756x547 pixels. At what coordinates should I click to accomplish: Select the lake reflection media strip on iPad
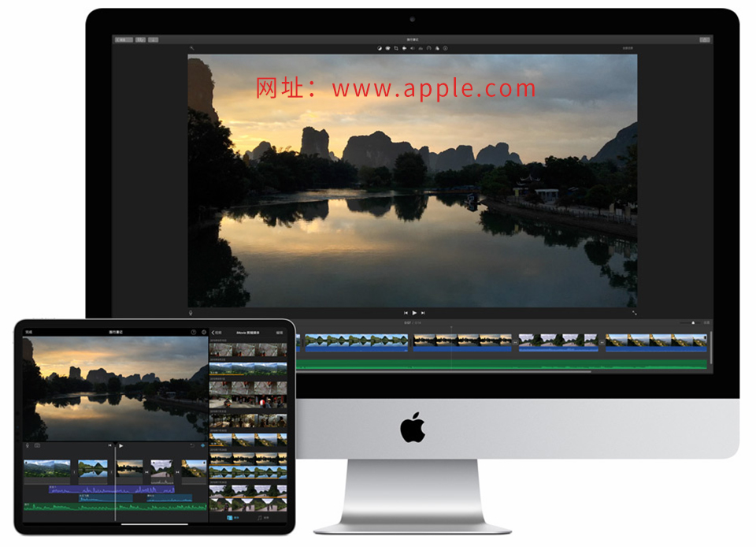tap(248, 472)
